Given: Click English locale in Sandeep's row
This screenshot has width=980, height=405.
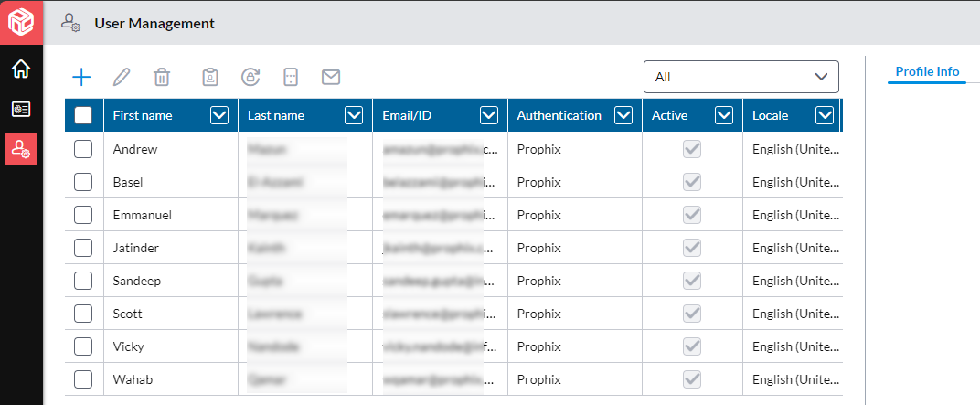Looking at the screenshot, I should (796, 281).
